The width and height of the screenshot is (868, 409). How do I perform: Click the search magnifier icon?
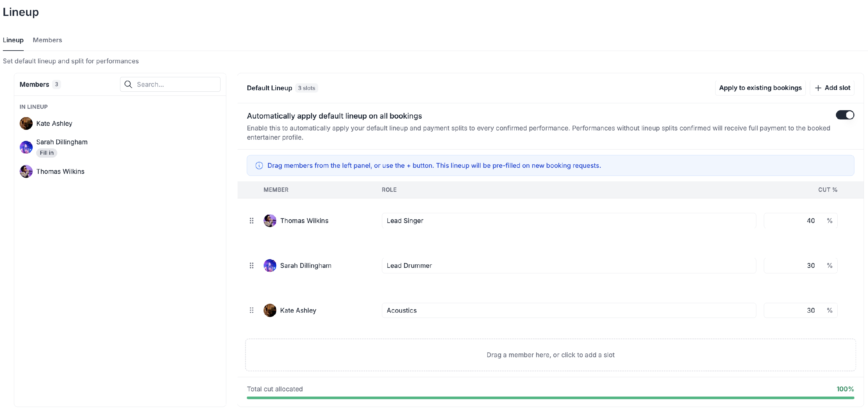coord(128,84)
